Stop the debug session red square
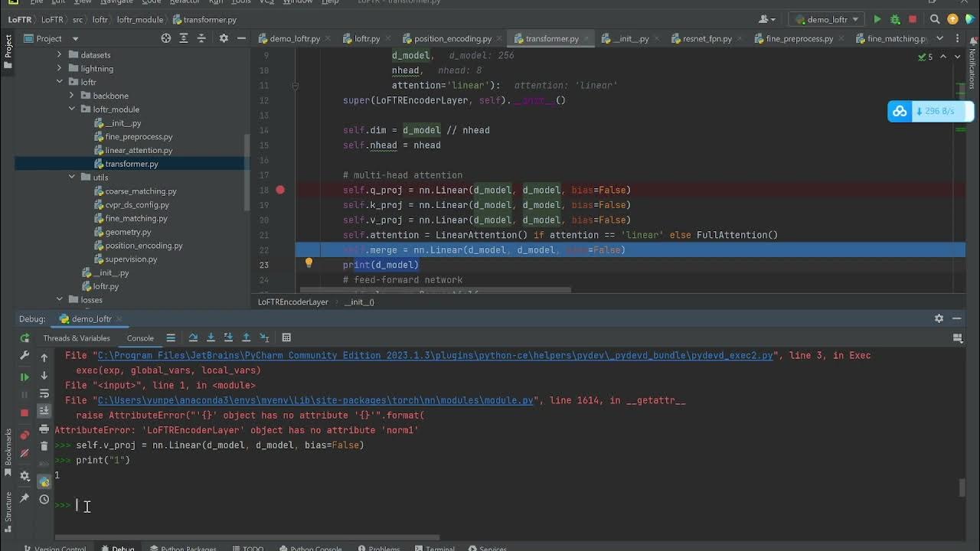Viewport: 980px width, 551px height. coord(24,412)
